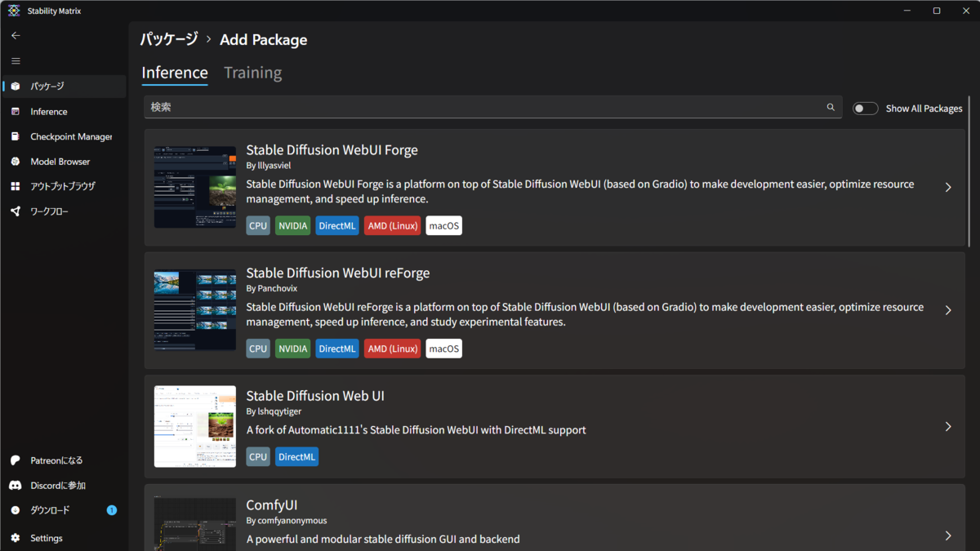Switch to the Training tab
This screenshot has height=551, width=980.
coord(252,73)
